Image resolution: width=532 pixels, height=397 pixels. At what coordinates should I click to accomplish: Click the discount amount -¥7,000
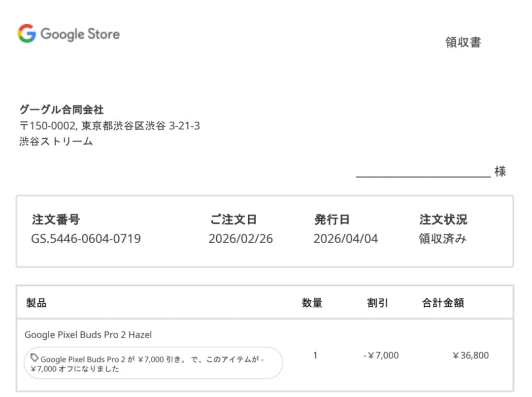point(381,356)
